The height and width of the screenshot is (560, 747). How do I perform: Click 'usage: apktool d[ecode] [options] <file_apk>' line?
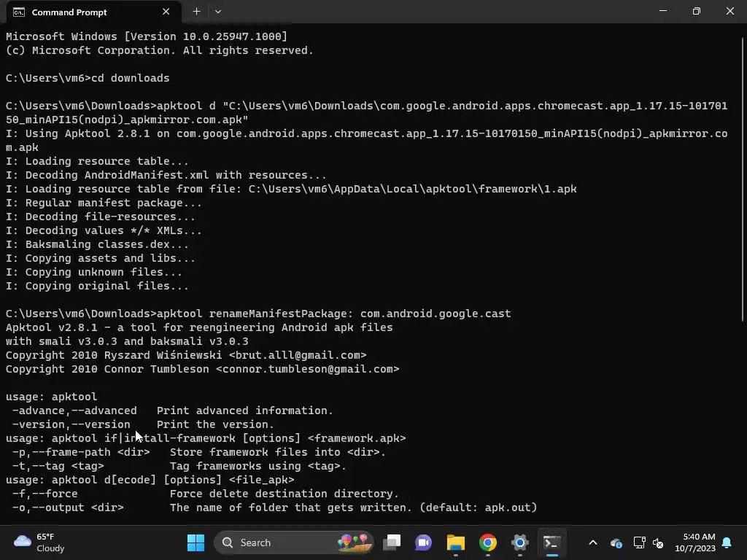(x=150, y=480)
